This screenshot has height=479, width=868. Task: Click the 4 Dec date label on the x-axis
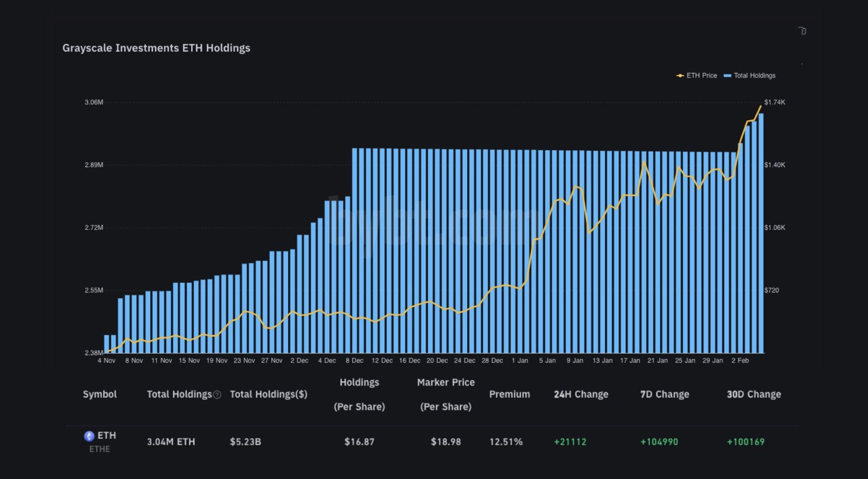(x=327, y=360)
